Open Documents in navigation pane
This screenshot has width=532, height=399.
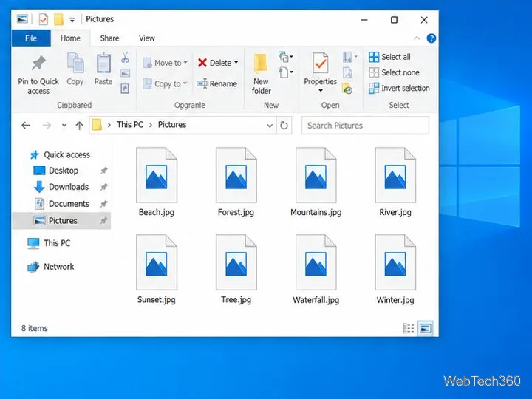tap(62, 204)
